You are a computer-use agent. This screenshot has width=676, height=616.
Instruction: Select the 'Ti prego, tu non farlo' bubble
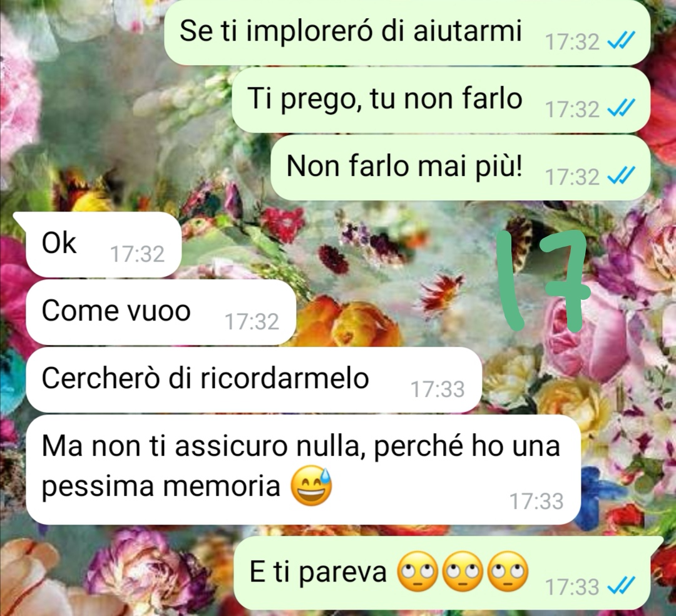[x=441, y=100]
